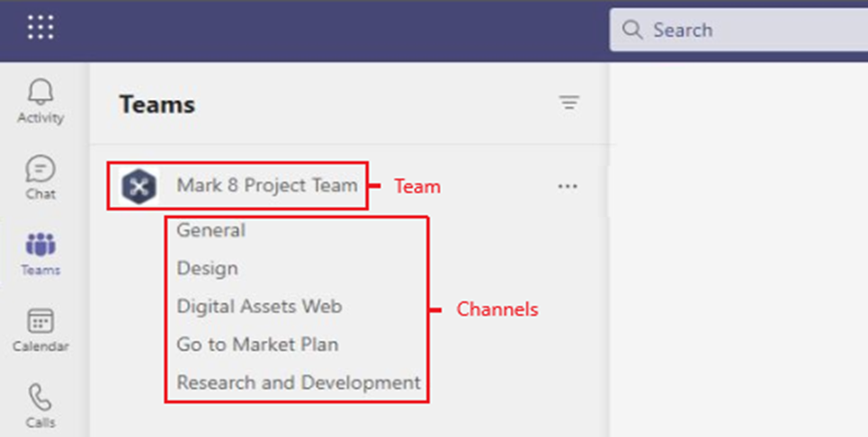Open the Mark 8 Project Team avatar
This screenshot has width=868, height=437.
[139, 186]
